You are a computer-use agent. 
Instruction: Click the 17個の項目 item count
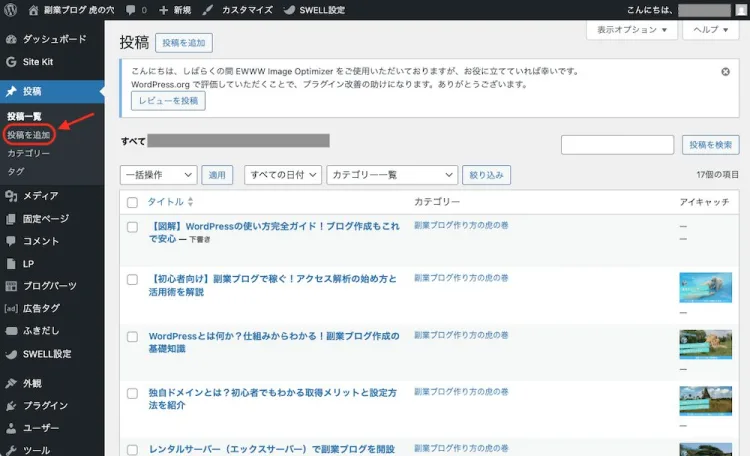tap(717, 175)
